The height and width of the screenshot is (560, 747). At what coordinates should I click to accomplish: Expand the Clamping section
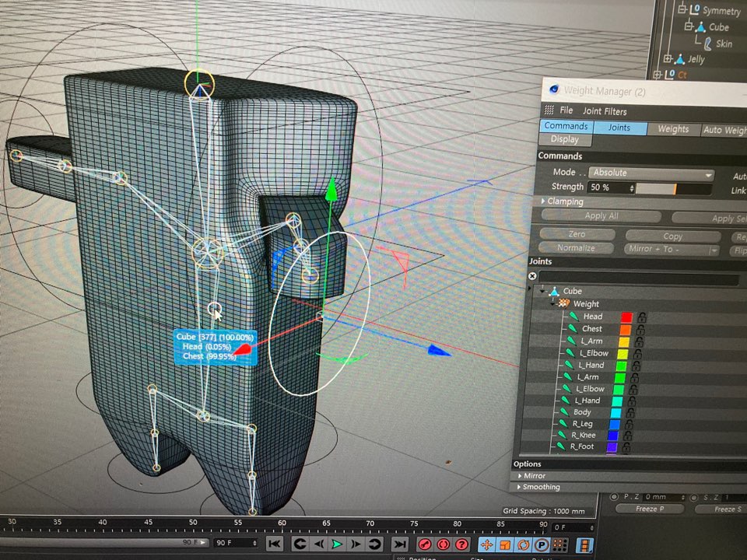click(543, 201)
